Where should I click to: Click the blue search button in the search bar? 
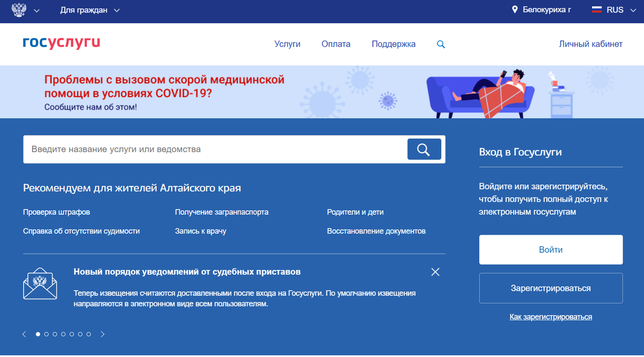point(424,149)
